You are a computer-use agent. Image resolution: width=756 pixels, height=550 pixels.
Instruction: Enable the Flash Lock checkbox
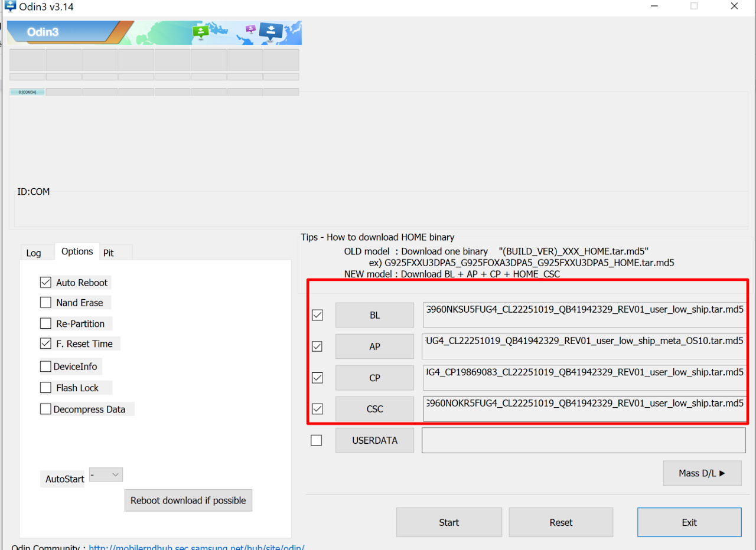click(45, 388)
